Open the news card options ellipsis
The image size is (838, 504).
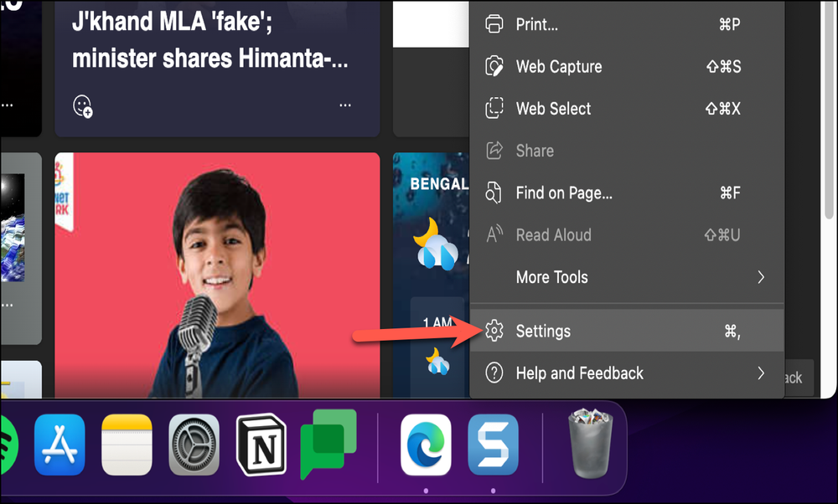(344, 105)
